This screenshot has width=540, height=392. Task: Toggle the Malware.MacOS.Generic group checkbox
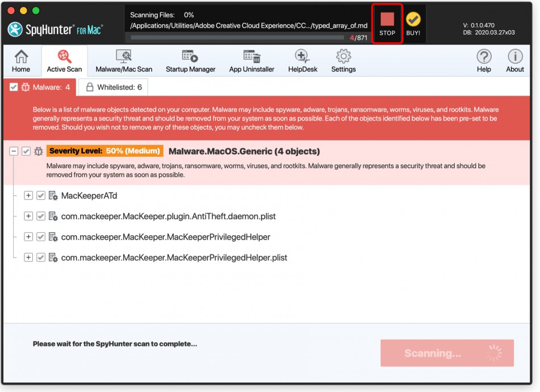point(27,151)
